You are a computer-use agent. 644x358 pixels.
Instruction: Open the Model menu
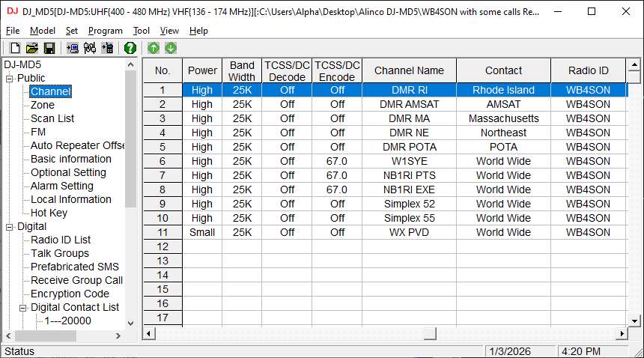[43, 31]
